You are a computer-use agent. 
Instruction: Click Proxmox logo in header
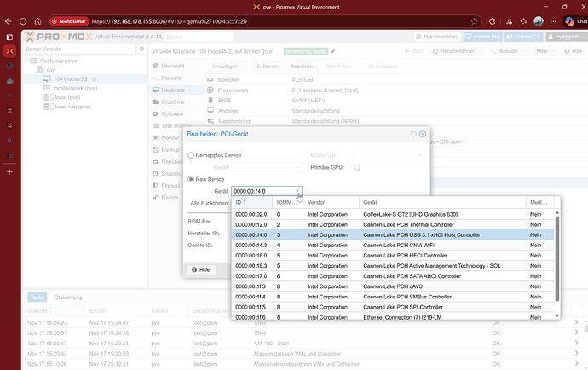click(59, 37)
